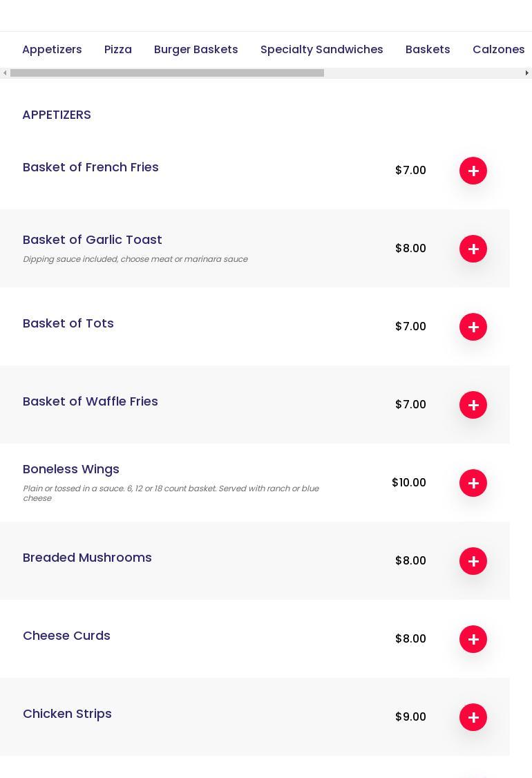Screen dimensions: 532x778
Task: Switch to the Pizza menu tab
Action: (118, 50)
